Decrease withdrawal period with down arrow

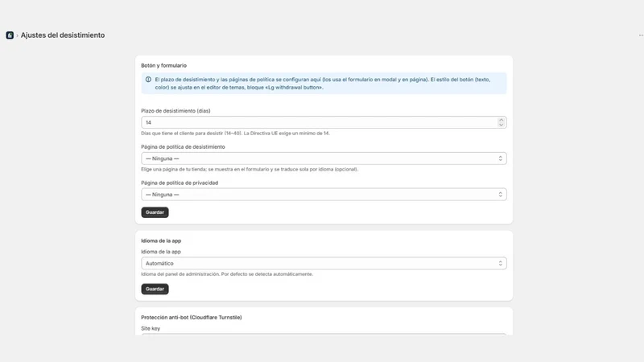pyautogui.click(x=501, y=125)
